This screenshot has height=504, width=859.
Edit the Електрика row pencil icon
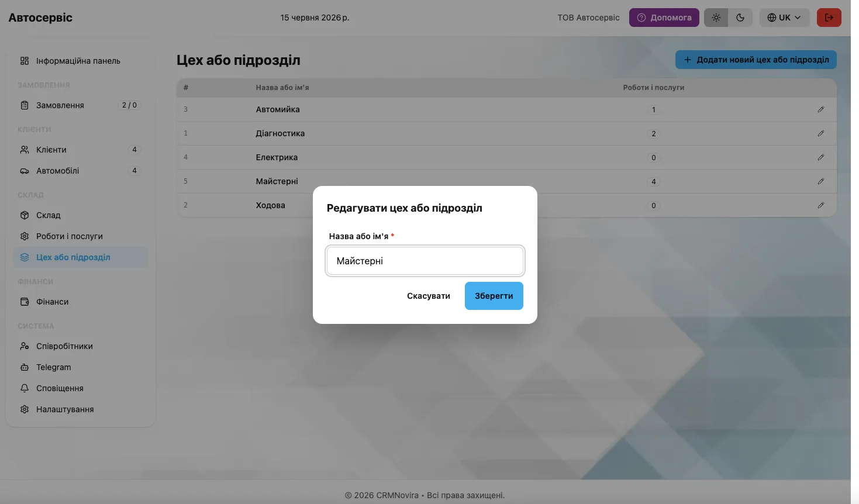pyautogui.click(x=821, y=157)
